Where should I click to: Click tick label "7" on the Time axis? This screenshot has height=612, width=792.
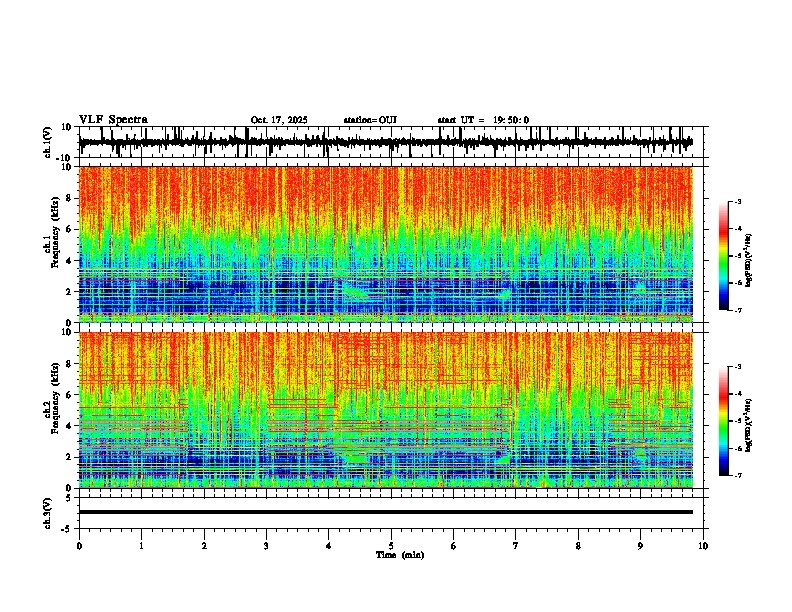click(x=516, y=546)
